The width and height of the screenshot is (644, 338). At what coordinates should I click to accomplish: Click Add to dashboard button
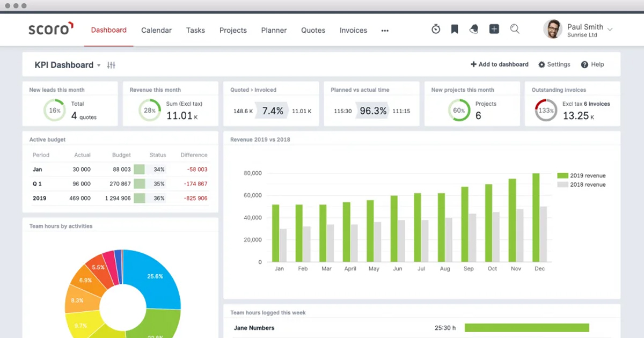point(500,64)
